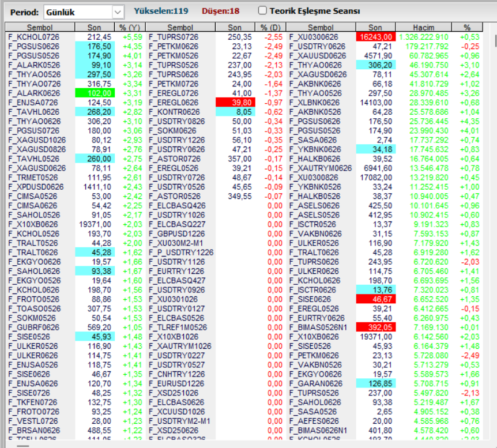The height and width of the screenshot is (448, 497).
Task: Click the Düşen:18 label
Action: pos(221,11)
